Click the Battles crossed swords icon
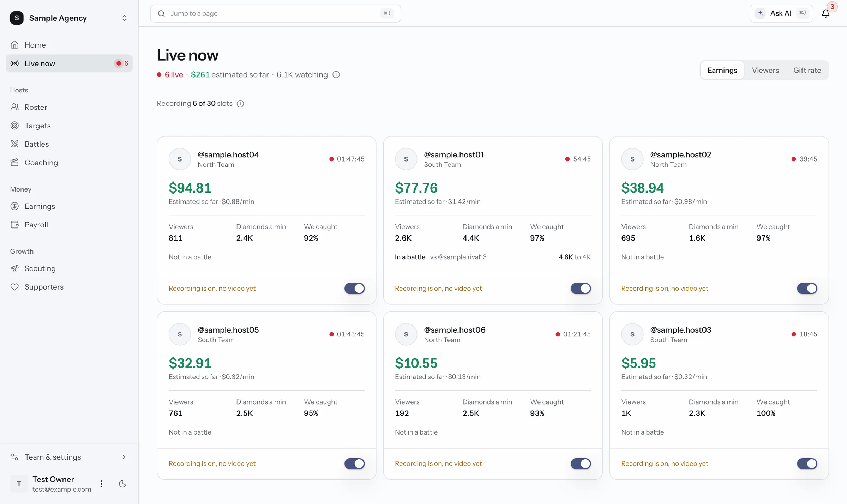This screenshot has width=847, height=504. pos(14,144)
